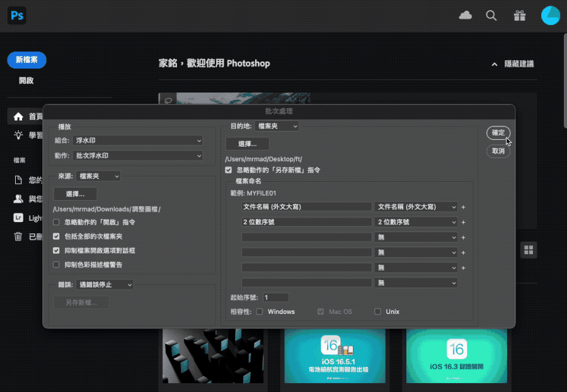This screenshot has width=567, height=392.
Task: Open the last row 無 dropdown
Action: [416, 283]
